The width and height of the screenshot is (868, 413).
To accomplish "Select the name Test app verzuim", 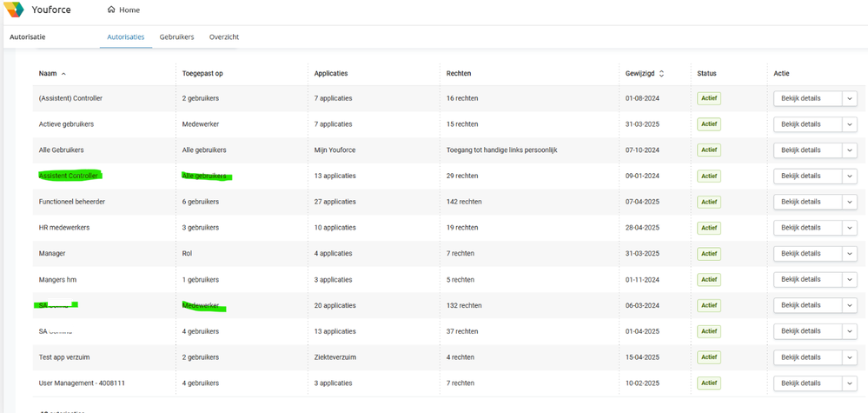I will pos(64,357).
